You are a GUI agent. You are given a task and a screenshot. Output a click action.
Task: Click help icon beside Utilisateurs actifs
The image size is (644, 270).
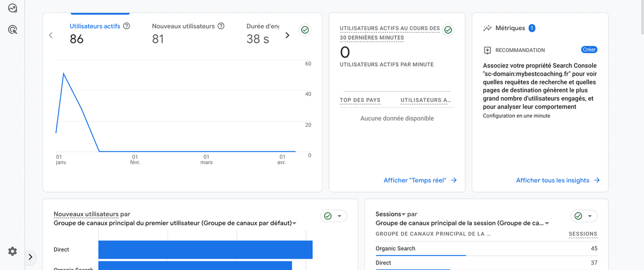pyautogui.click(x=127, y=26)
